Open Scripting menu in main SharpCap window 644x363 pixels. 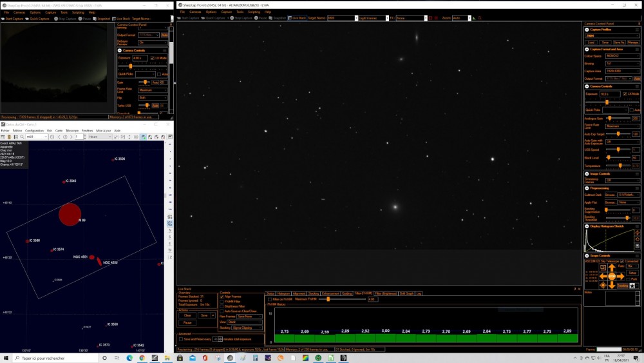(254, 12)
